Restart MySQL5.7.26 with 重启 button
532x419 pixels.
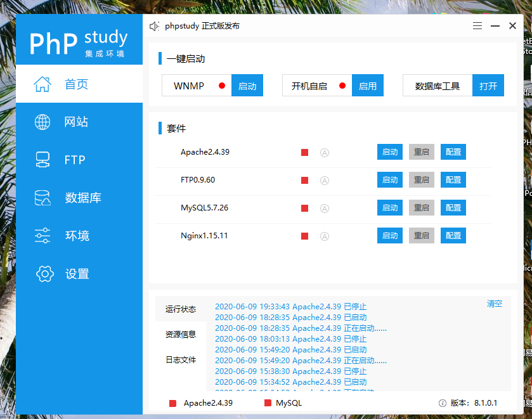coord(422,207)
